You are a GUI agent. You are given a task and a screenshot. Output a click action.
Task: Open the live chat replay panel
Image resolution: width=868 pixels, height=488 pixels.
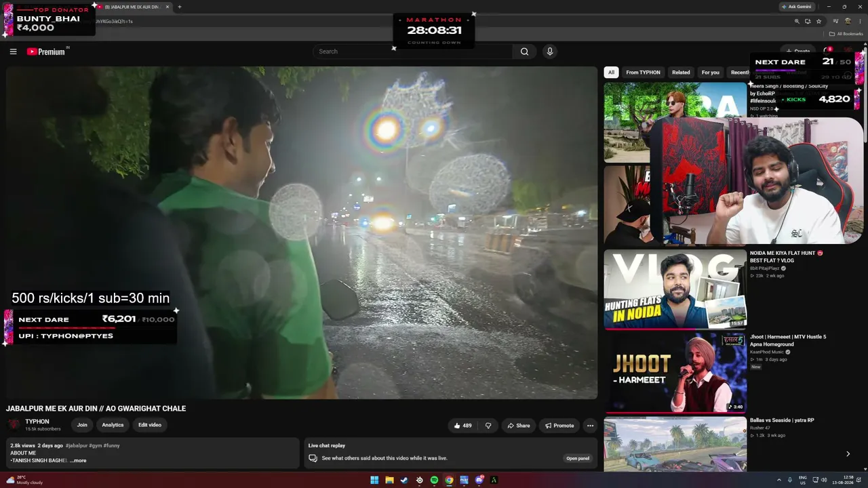[x=578, y=458]
